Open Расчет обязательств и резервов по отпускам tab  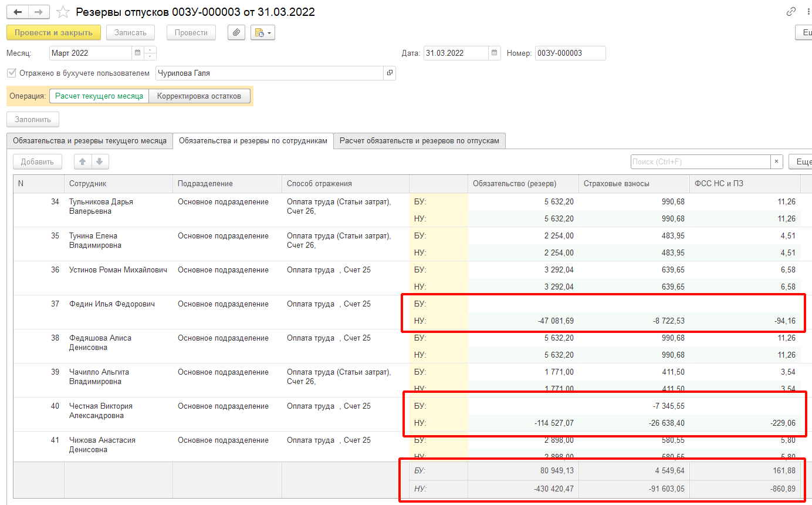point(419,141)
